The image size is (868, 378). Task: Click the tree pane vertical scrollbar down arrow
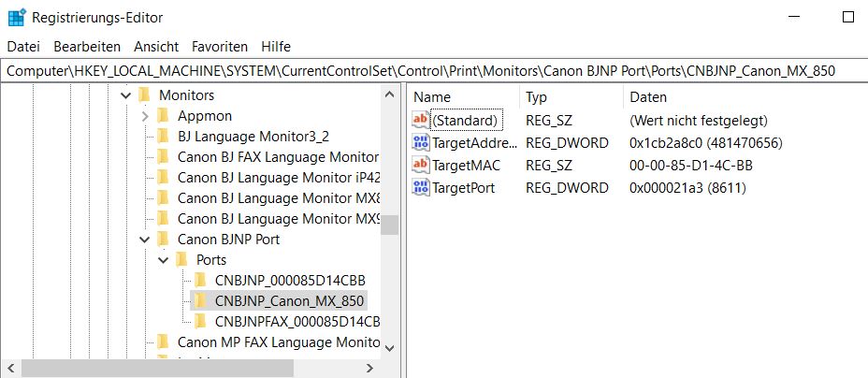pos(390,348)
